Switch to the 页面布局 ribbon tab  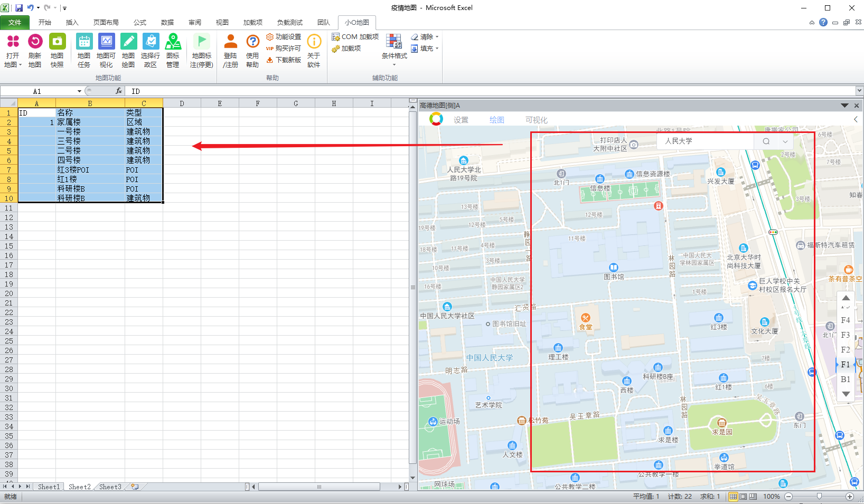(x=106, y=22)
